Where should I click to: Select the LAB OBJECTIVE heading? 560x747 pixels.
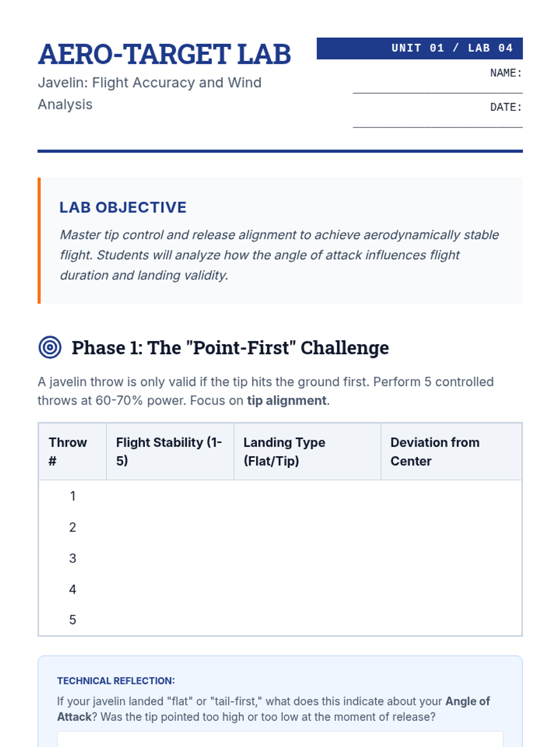(123, 207)
